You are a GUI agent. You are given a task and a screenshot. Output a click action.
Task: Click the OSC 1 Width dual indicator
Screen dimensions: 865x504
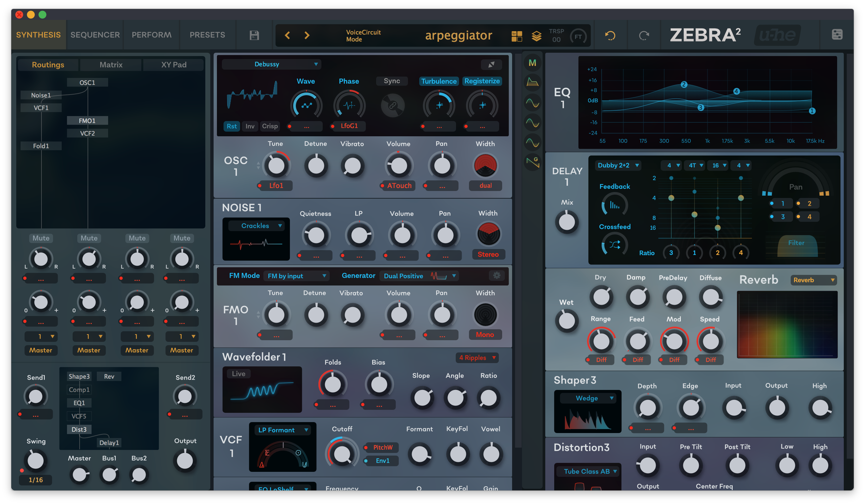[485, 165]
